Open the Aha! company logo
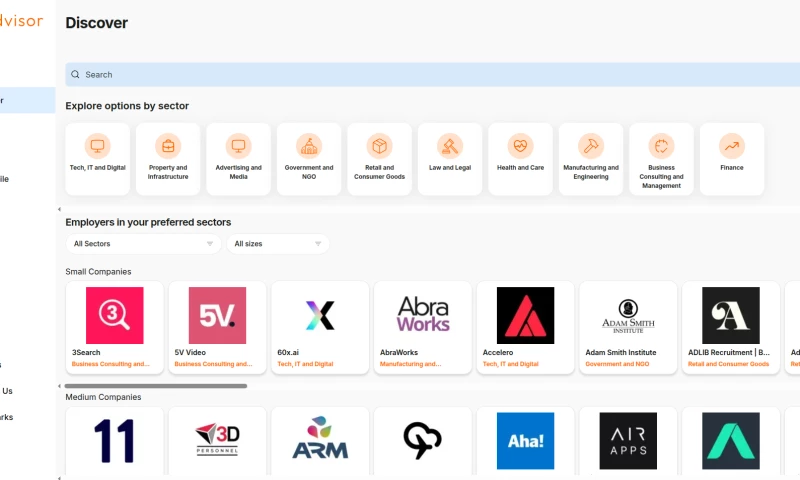 (526, 441)
